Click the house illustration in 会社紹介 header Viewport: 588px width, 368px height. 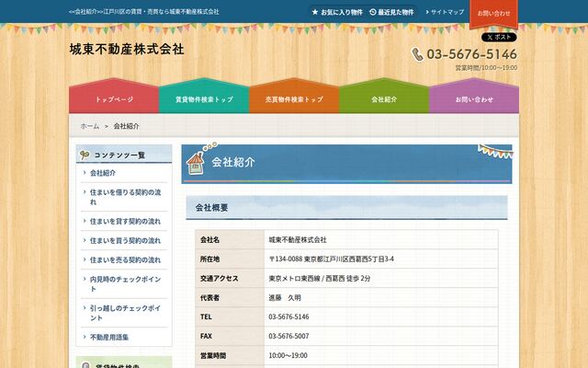click(x=196, y=164)
